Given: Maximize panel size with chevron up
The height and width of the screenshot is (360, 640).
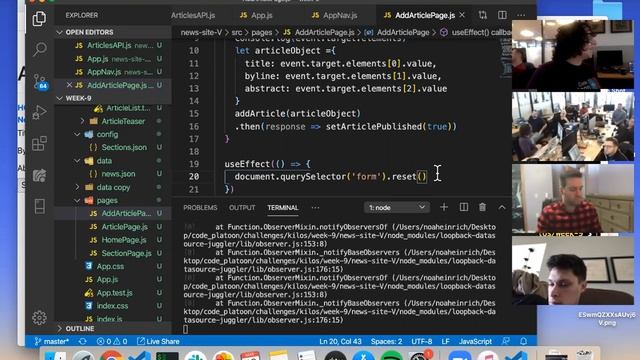Looking at the screenshot, I should click(x=502, y=207).
